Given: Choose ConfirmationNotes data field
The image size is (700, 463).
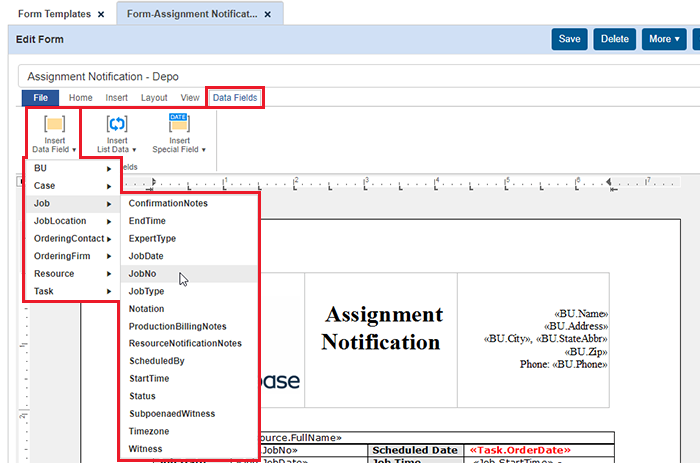Looking at the screenshot, I should [x=168, y=203].
